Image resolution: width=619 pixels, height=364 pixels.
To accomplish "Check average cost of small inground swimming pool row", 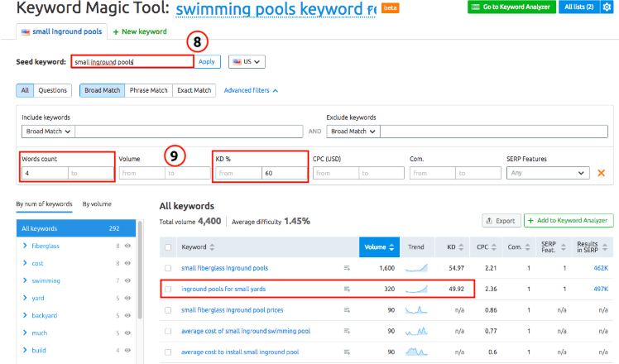I will pyautogui.click(x=168, y=331).
